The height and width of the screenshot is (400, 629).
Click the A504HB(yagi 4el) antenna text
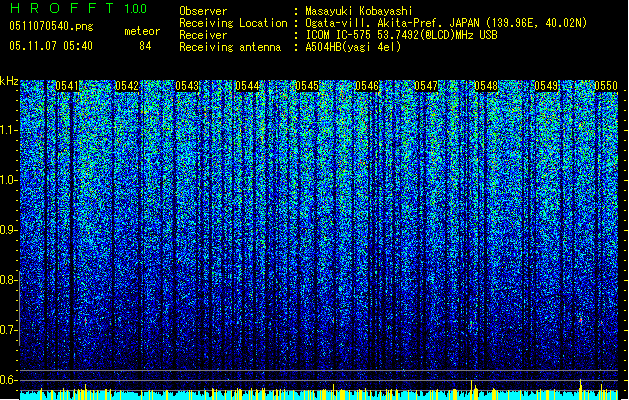353,47
